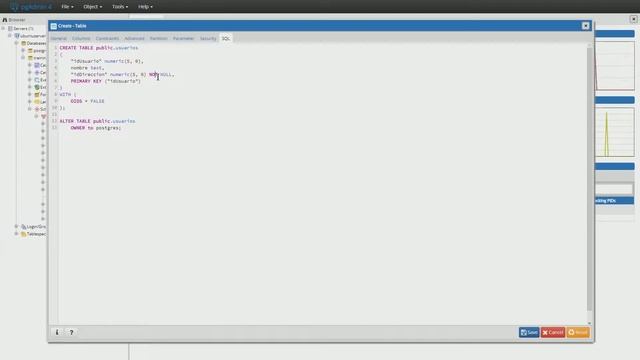
Task: Click the Reset button
Action: coord(578,332)
